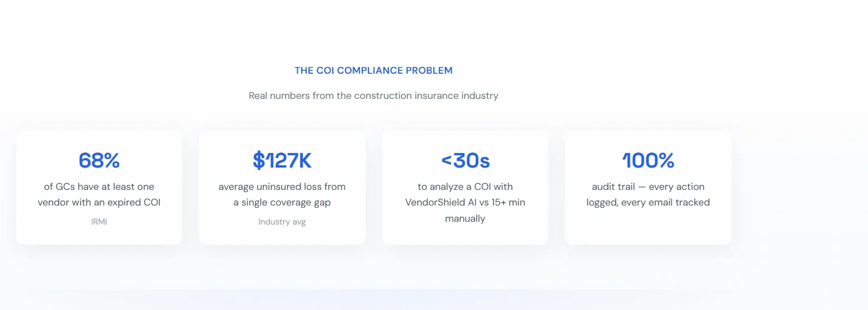The image size is (868, 310).
Task: Click the "audit trail — every action" line
Action: click(x=648, y=187)
